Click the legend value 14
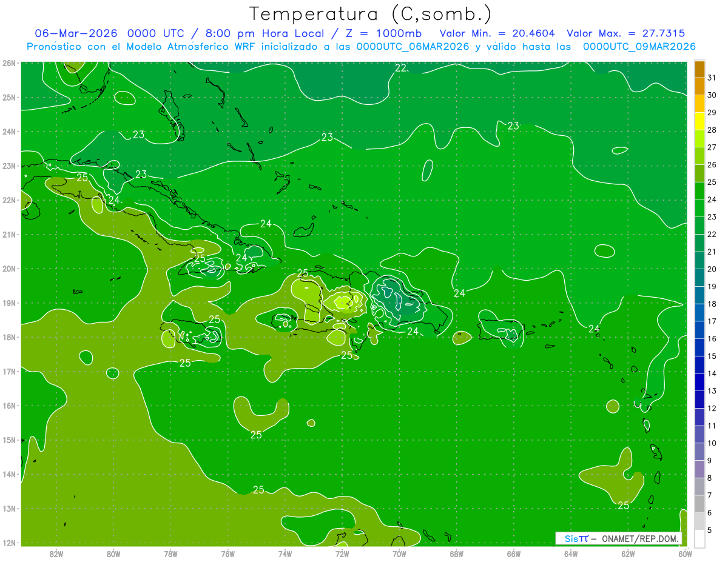728x562 pixels. (x=712, y=373)
